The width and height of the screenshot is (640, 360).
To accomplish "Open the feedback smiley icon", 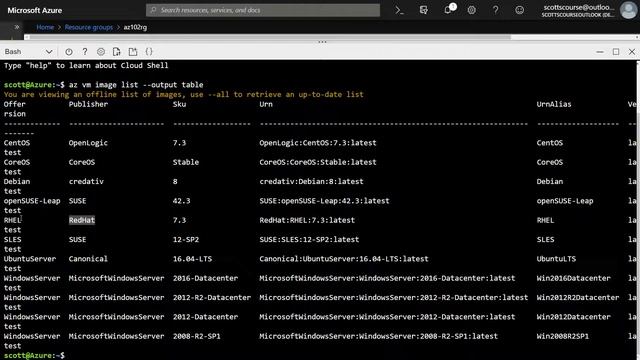I will [519, 10].
